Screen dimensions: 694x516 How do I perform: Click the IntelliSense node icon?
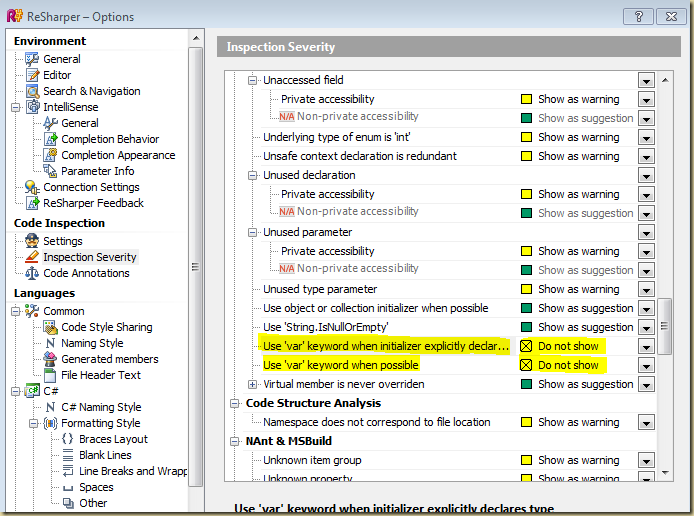[32, 107]
